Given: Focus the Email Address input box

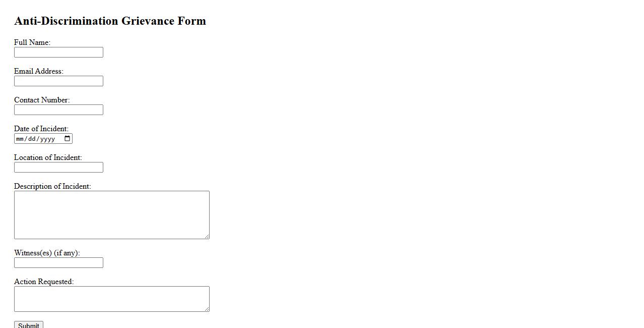Looking at the screenshot, I should tap(58, 81).
